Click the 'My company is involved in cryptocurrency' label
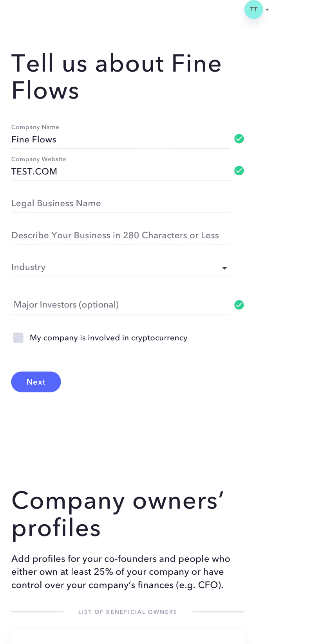Screen dimensions: 322x644 [x=109, y=338]
